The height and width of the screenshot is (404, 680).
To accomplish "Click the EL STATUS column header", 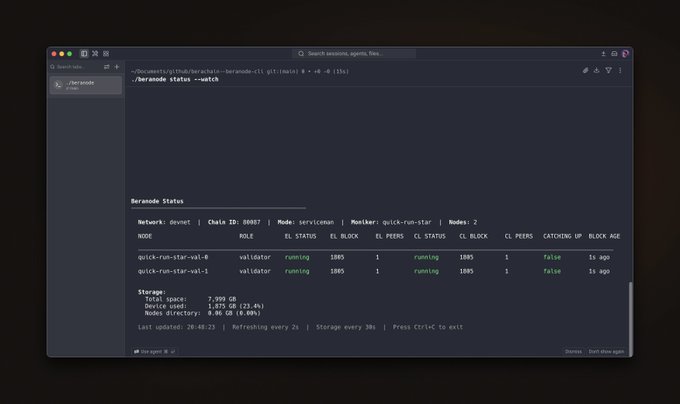I will pos(300,236).
